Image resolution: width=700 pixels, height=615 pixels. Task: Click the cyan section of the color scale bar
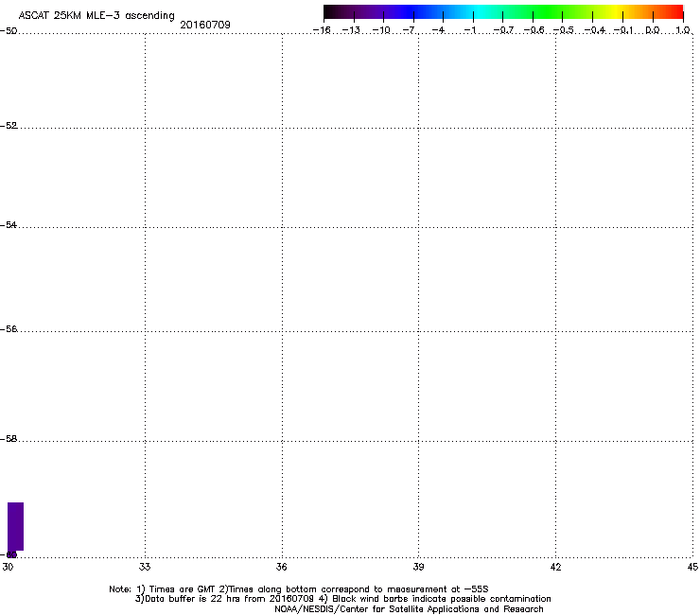[480, 12]
